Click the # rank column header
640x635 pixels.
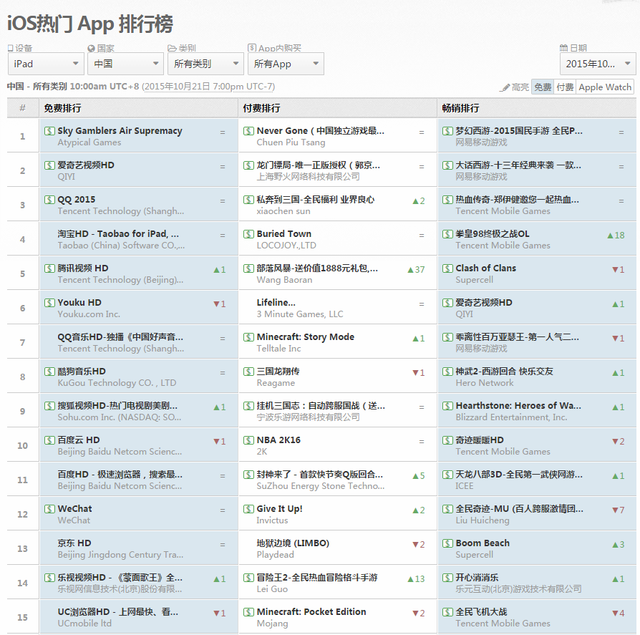tap(22, 108)
